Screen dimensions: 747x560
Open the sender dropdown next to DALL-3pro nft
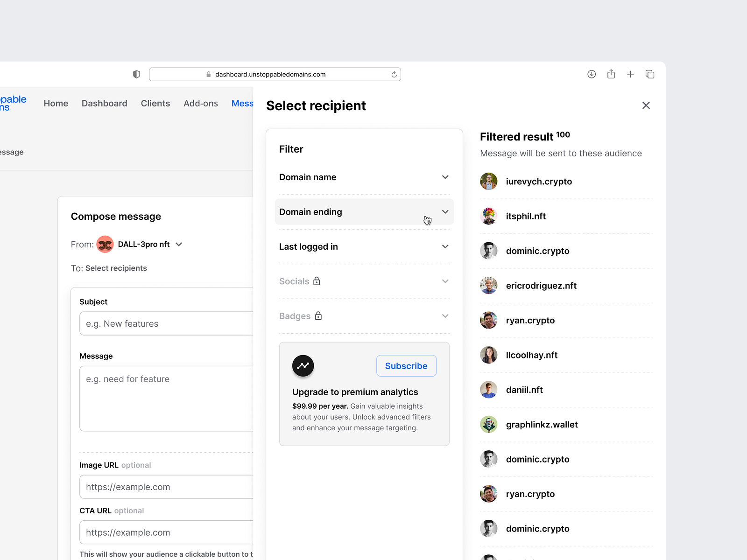178,244
